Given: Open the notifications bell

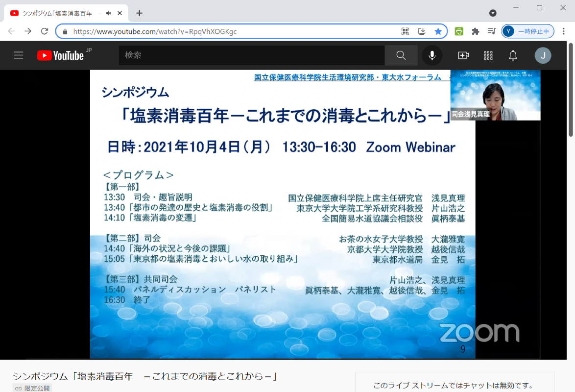Looking at the screenshot, I should click(513, 55).
